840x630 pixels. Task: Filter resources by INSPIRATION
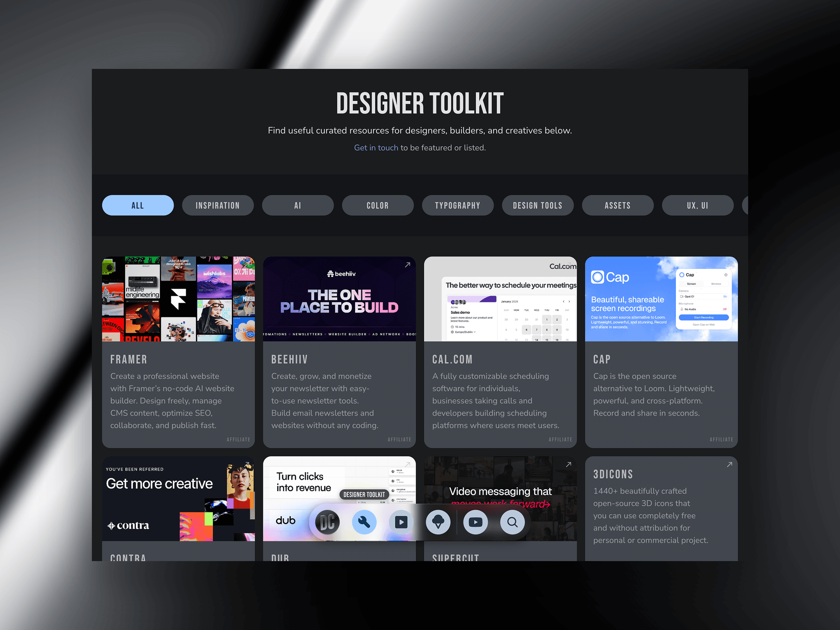(218, 205)
